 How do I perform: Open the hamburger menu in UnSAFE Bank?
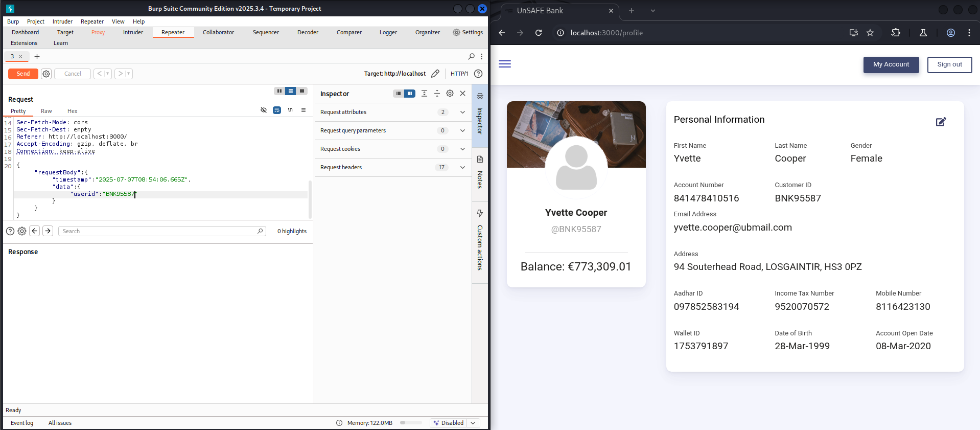coord(504,64)
